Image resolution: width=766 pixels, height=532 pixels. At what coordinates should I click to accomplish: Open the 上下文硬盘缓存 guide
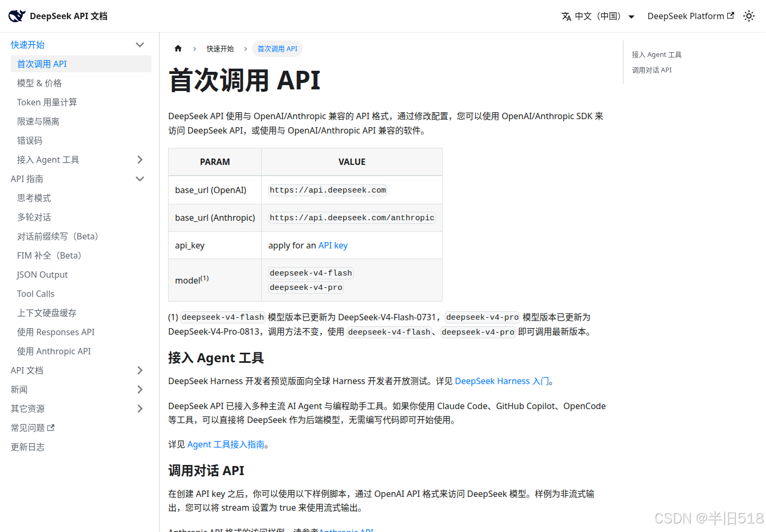[x=81, y=313]
